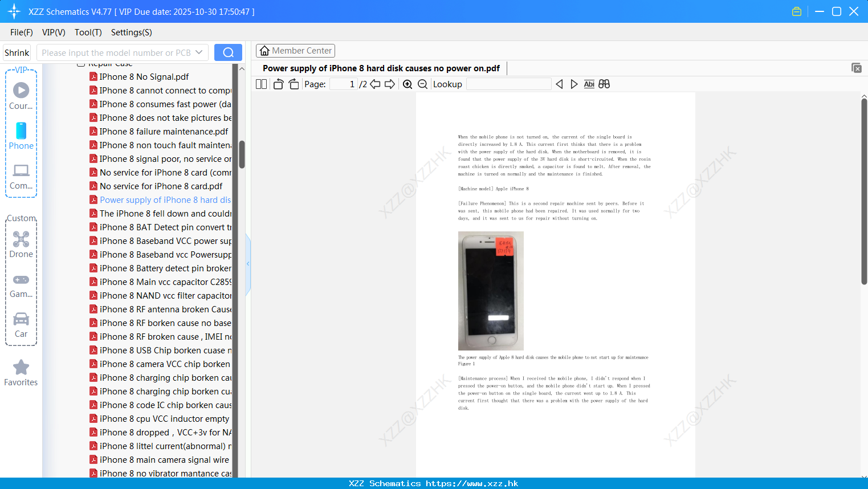Open 'IPhone 8 non touch fault' file
The height and width of the screenshot is (489, 868).
point(160,145)
